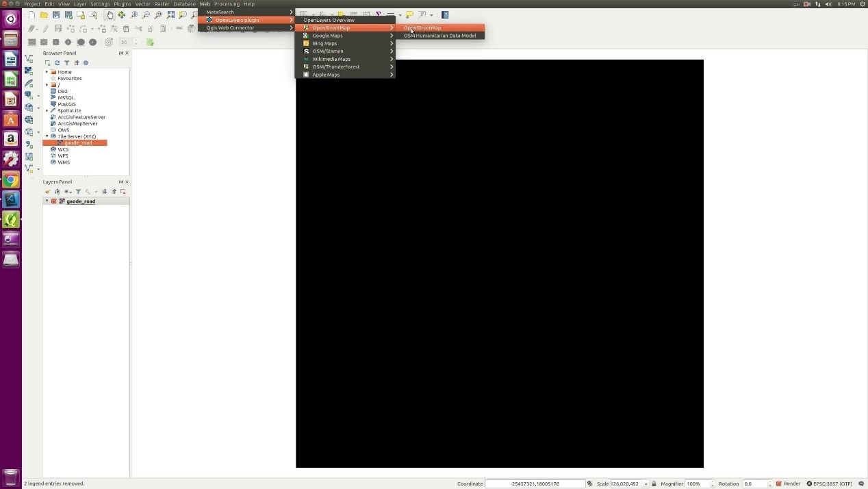This screenshot has width=868, height=489.
Task: Open Chrome from the Ubuntu dock
Action: pos(10,180)
